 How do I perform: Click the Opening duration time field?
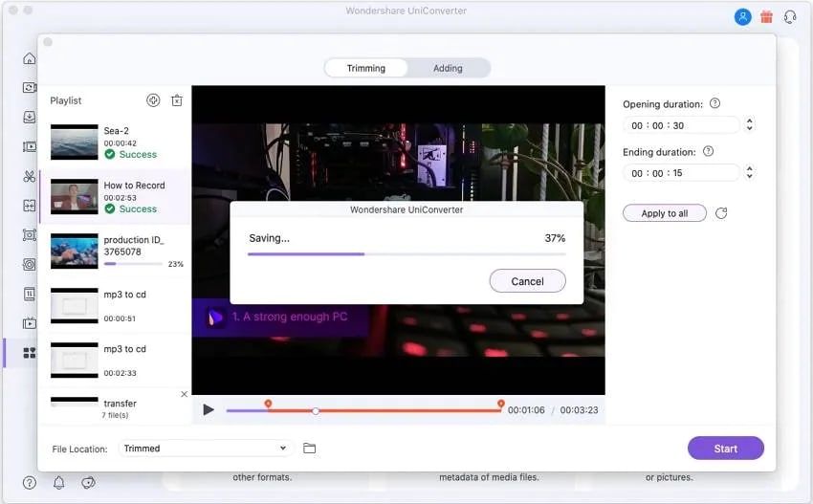click(681, 125)
